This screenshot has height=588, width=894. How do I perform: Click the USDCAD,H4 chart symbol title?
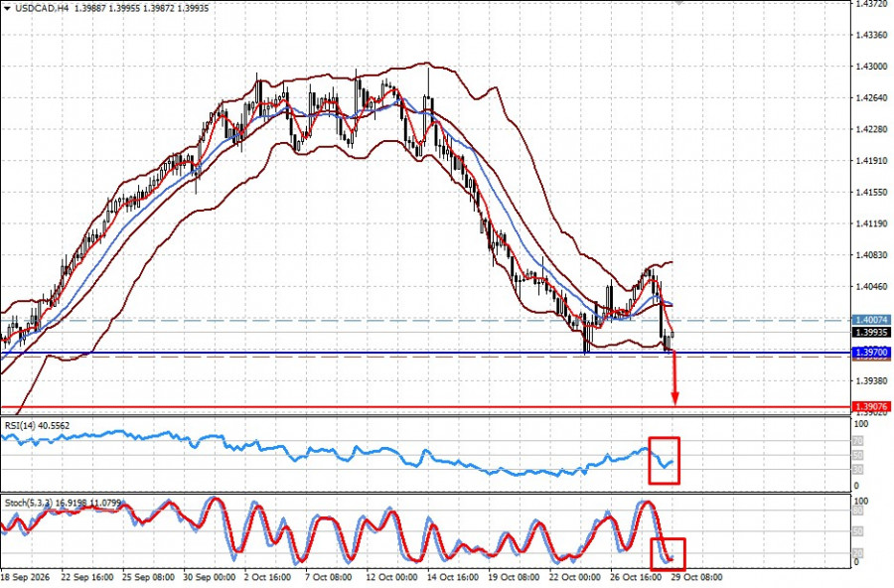click(x=40, y=8)
